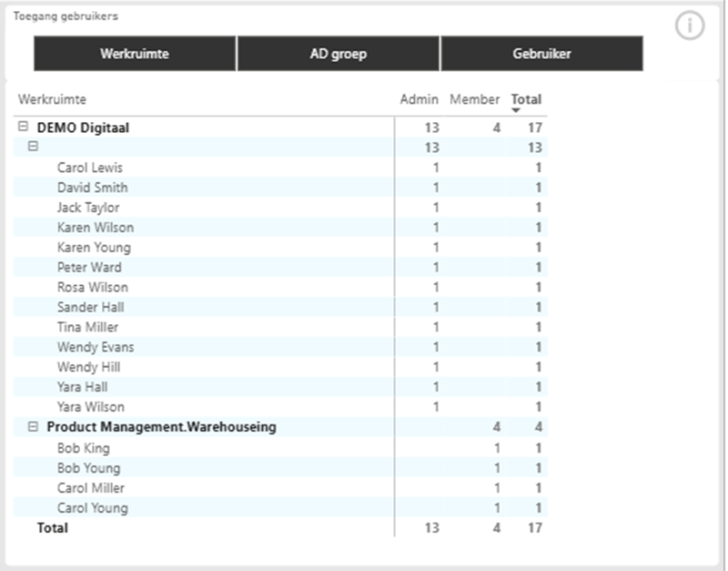This screenshot has height=571, width=728.
Task: Collapse the blank AD group row
Action: click(34, 147)
